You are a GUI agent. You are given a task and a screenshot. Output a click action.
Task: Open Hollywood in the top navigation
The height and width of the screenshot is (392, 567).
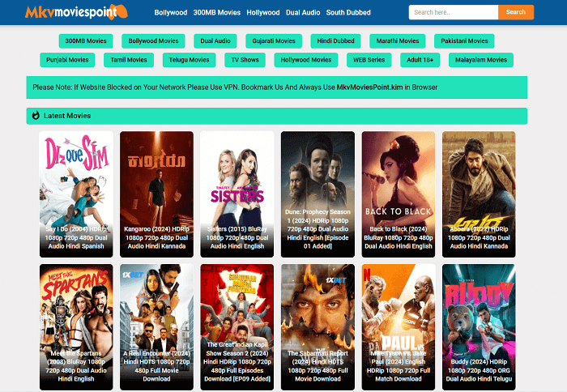263,12
